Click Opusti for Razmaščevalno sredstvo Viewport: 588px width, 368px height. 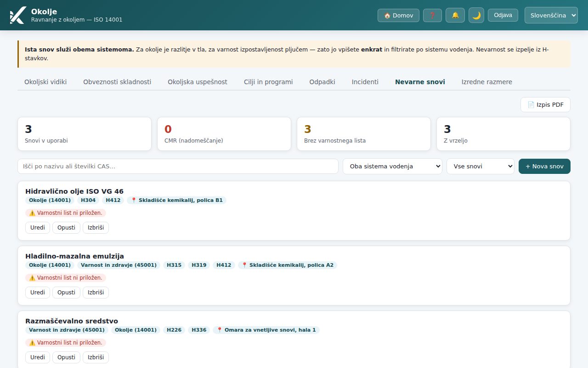[66, 357]
